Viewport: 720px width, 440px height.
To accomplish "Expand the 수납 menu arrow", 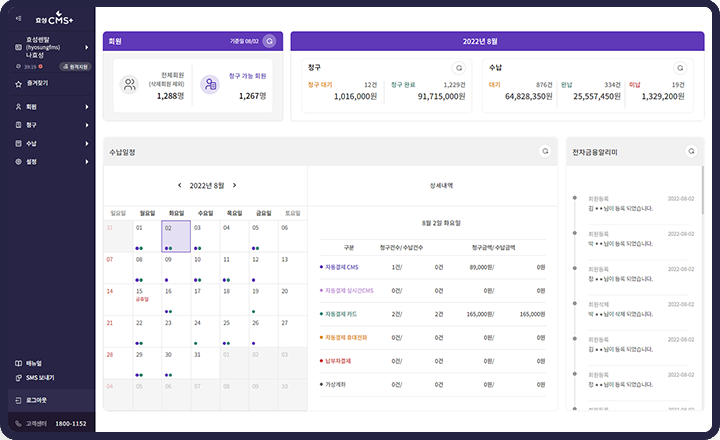I will pyautogui.click(x=86, y=144).
